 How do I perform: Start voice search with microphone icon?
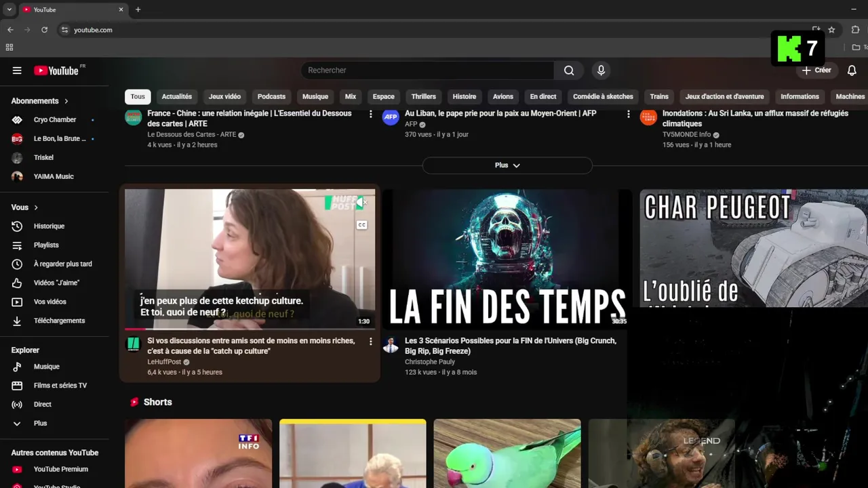point(601,70)
